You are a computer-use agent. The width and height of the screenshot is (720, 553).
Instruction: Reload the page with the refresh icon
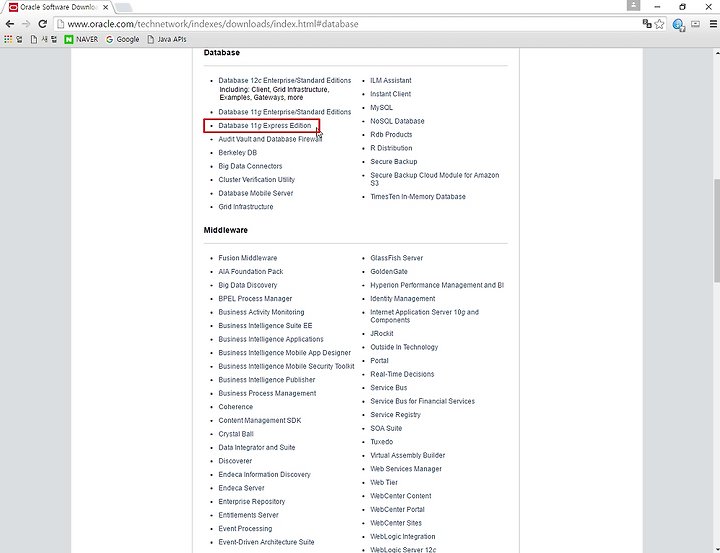(x=42, y=24)
